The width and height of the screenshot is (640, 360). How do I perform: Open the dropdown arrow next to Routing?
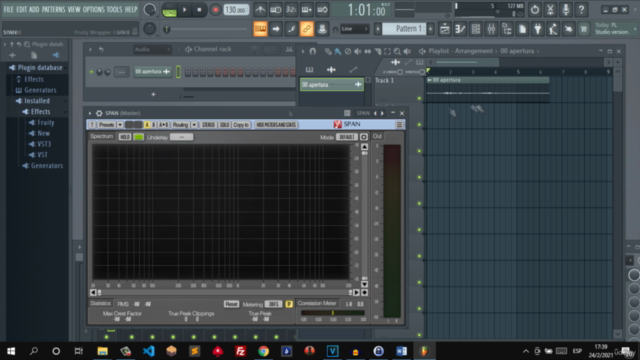194,124
